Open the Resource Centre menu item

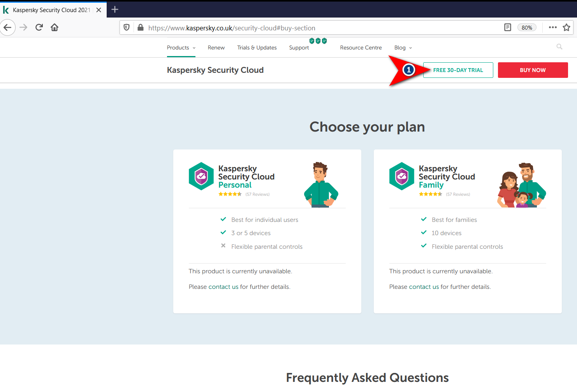tap(361, 47)
